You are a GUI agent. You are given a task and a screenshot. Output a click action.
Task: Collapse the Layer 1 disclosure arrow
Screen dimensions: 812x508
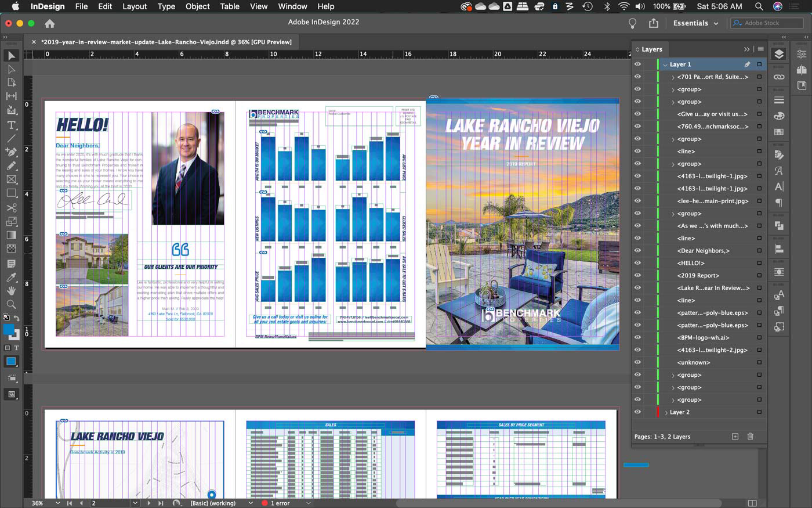665,64
